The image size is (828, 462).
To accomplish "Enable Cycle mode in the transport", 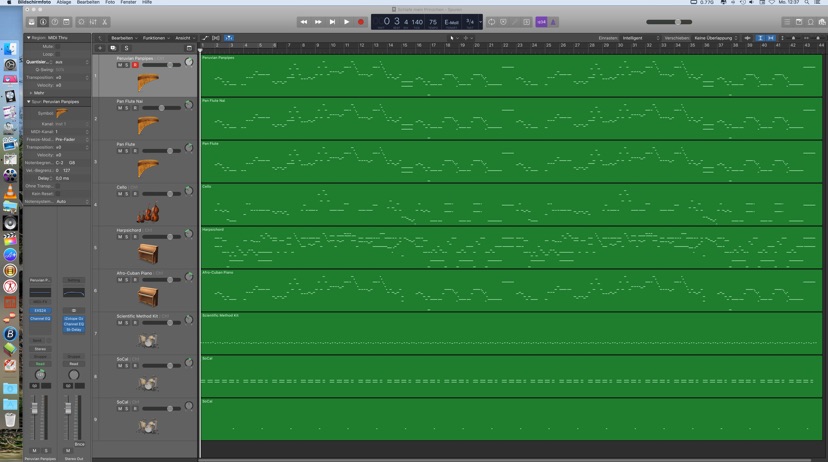I will [x=492, y=22].
